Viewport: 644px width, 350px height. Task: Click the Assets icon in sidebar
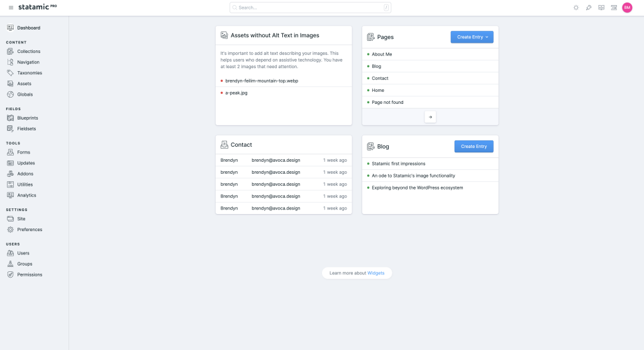click(11, 84)
